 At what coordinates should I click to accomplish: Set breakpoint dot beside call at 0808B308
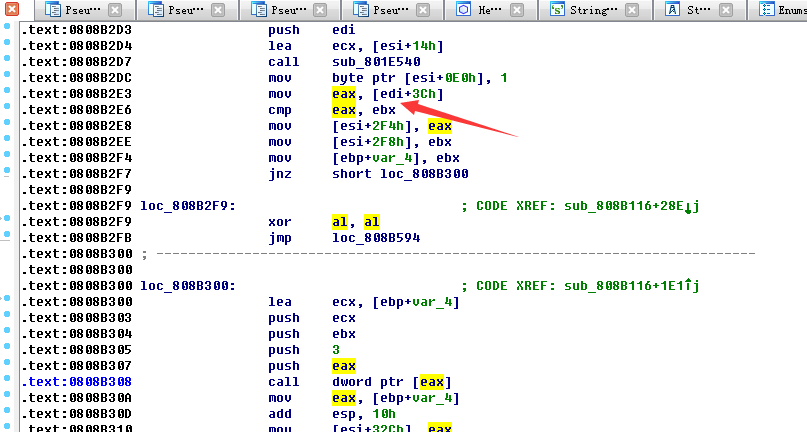click(x=8, y=381)
